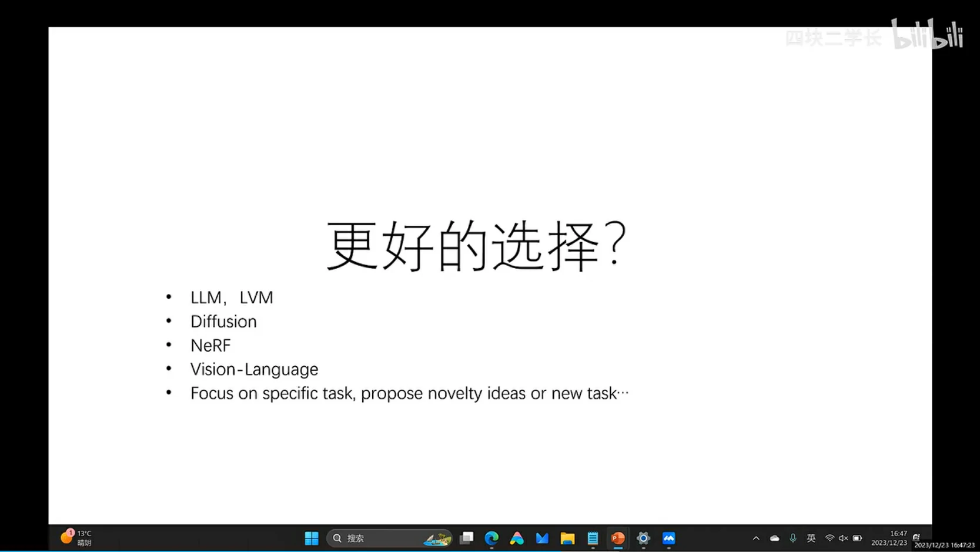This screenshot has height=552, width=980.
Task: Open File Explorer from the taskbar
Action: [x=567, y=538]
